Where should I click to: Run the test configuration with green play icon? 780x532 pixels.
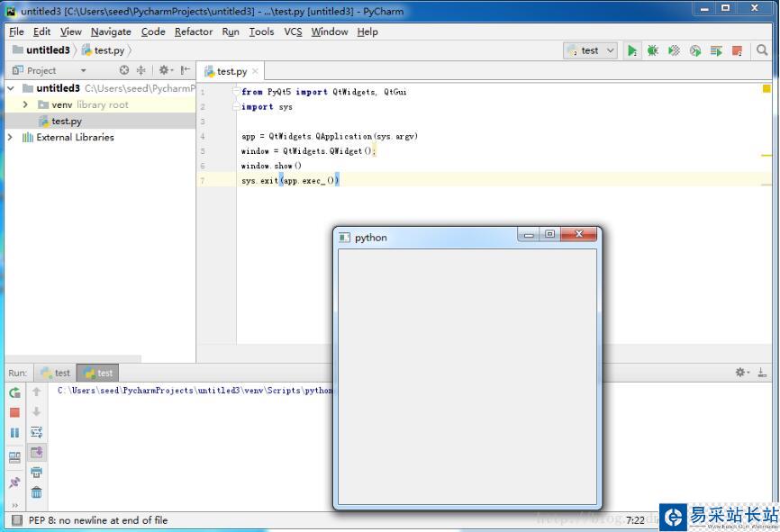631,51
